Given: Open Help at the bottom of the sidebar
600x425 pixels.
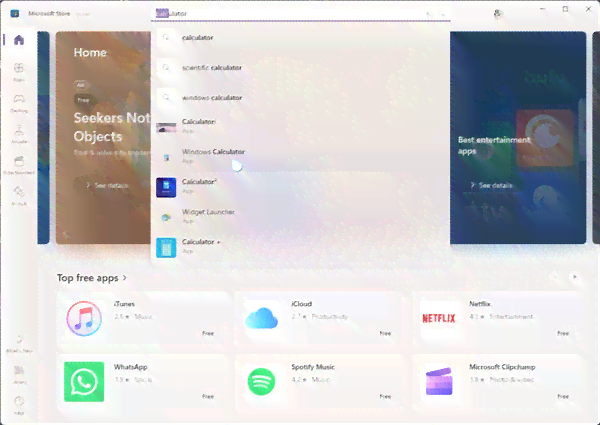Looking at the screenshot, I should click(x=19, y=405).
